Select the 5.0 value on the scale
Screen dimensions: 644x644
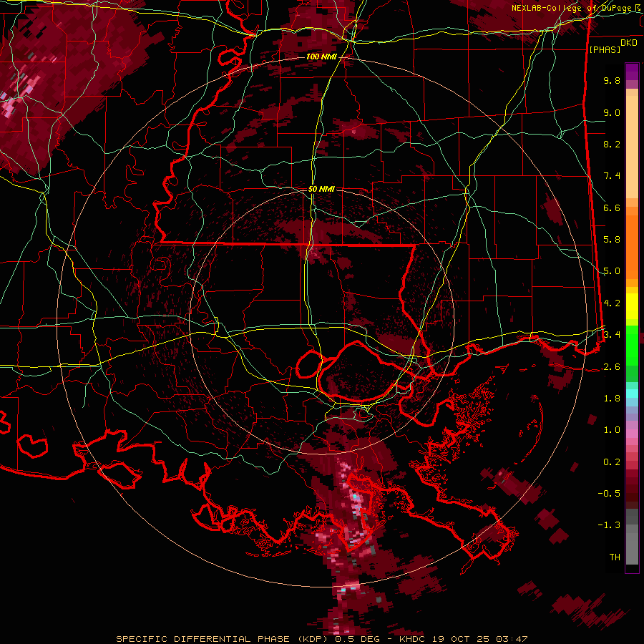click(612, 271)
